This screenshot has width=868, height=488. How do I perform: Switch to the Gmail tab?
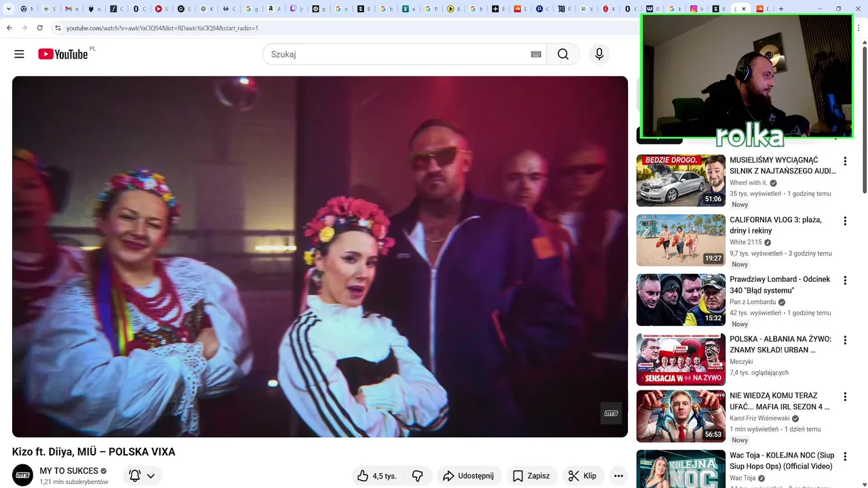[x=72, y=9]
